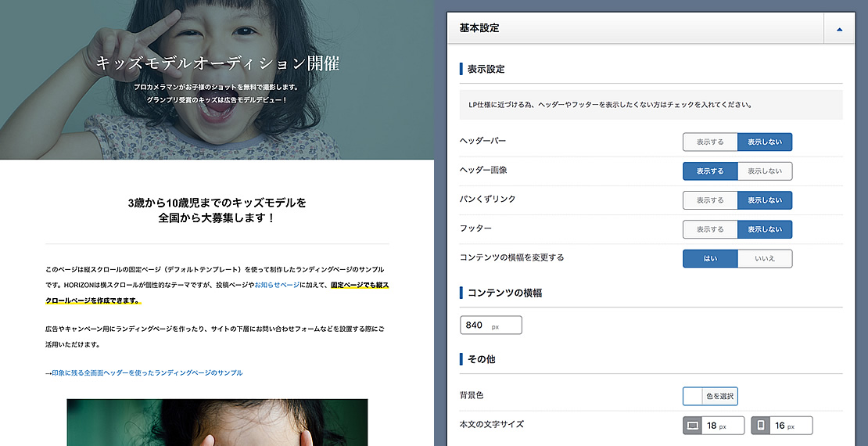The image size is (868, 446).
Task: Click the 3歳から10歳児までのキッズモデルを heading
Action: click(217, 203)
